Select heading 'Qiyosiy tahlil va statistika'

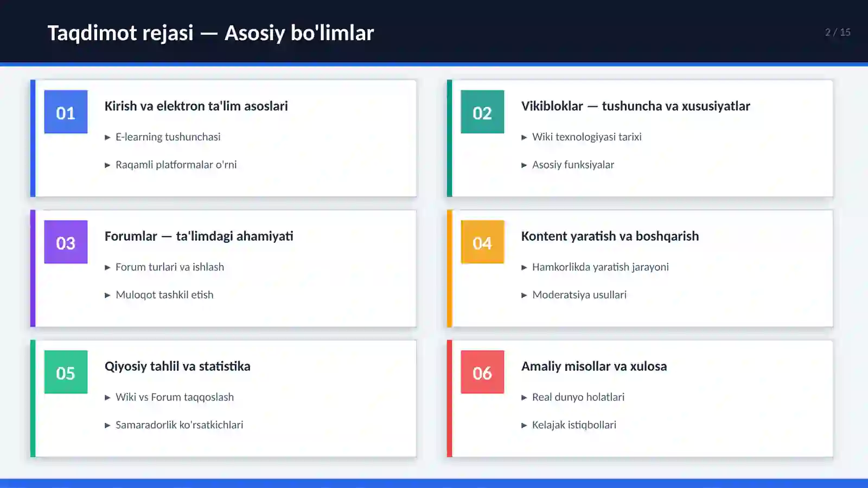pyautogui.click(x=177, y=367)
